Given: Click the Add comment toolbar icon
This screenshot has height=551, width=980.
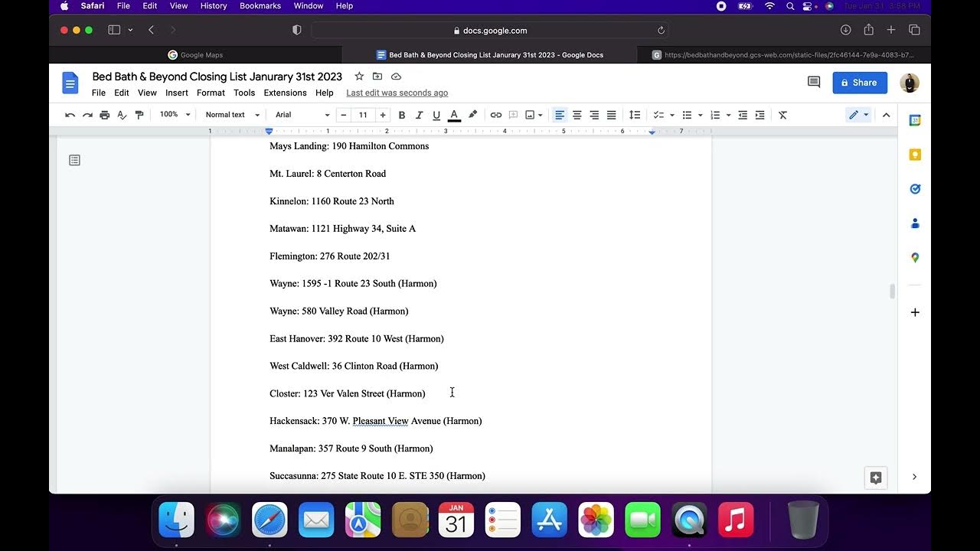Looking at the screenshot, I should coord(513,115).
